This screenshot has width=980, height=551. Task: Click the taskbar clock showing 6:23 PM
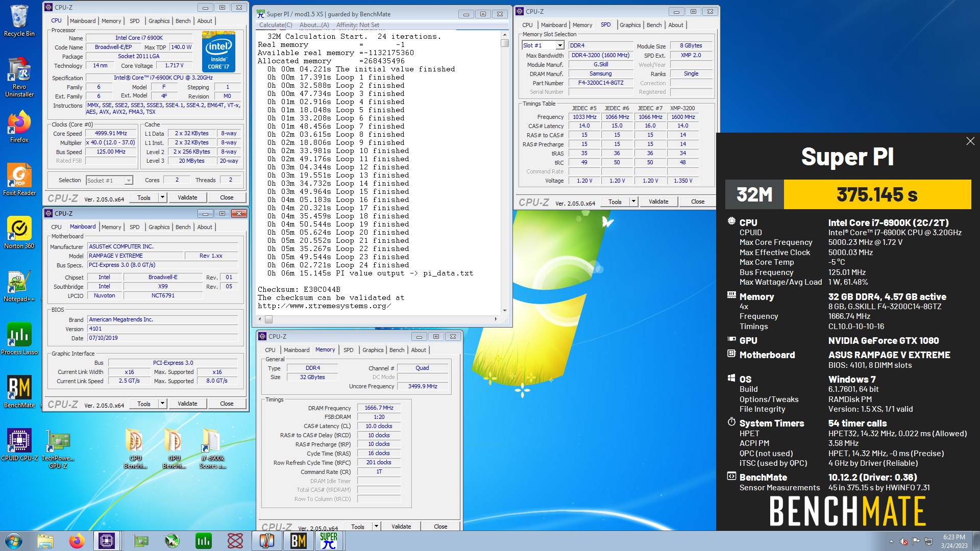[953, 541]
